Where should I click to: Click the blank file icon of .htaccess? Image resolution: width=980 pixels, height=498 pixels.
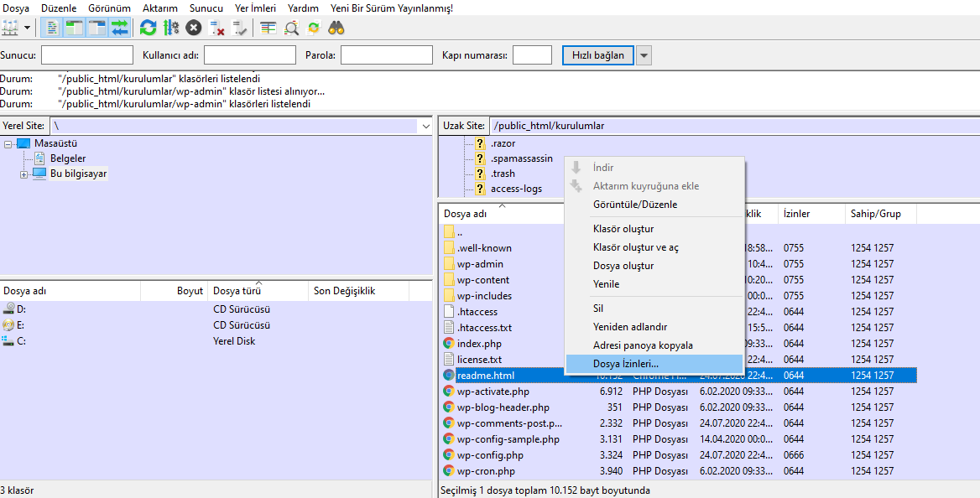[449, 311]
